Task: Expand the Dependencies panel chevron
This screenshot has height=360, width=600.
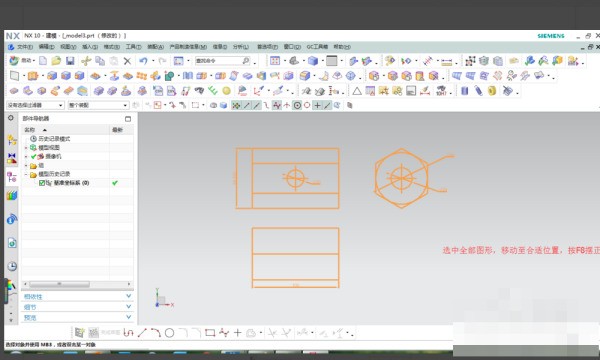Action: 129,296
